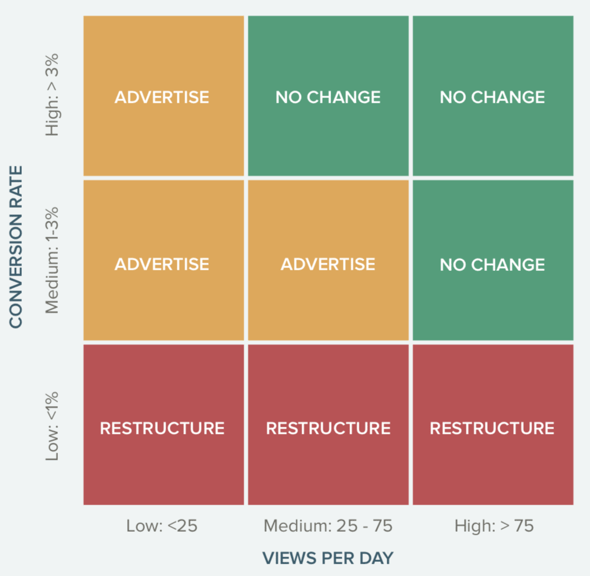Click the CONVERSION RATE axis title

click(x=16, y=247)
